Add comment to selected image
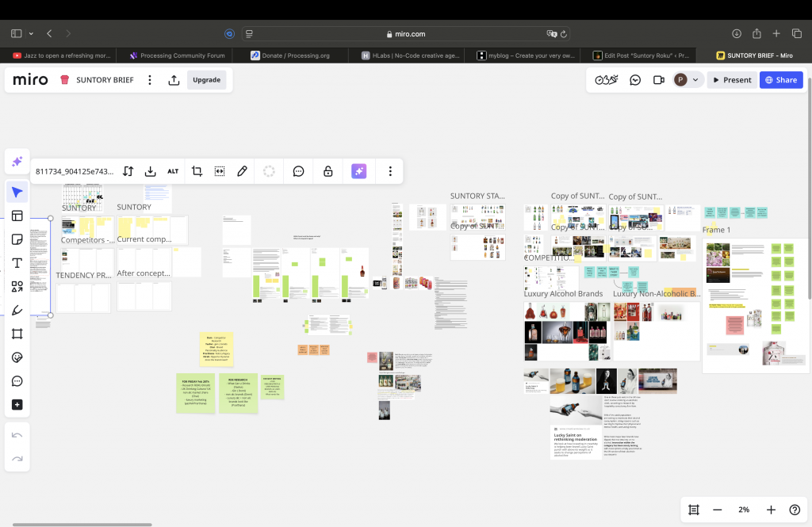 [x=298, y=171]
